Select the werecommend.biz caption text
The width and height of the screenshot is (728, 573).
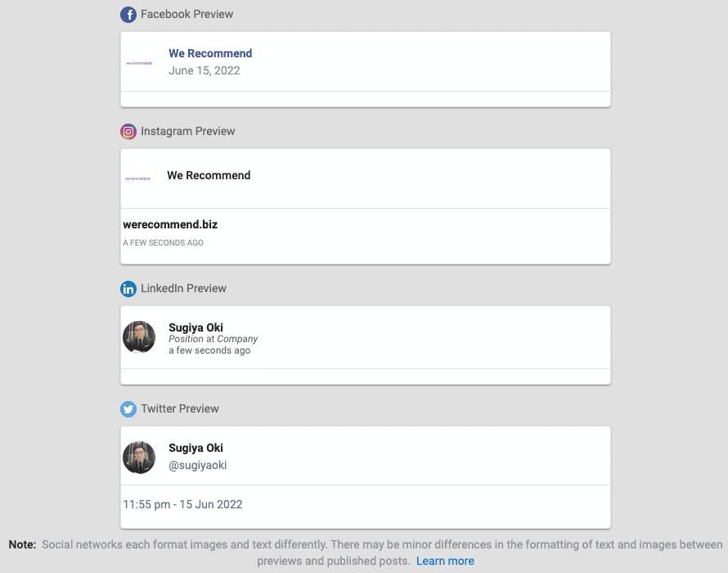(x=170, y=224)
